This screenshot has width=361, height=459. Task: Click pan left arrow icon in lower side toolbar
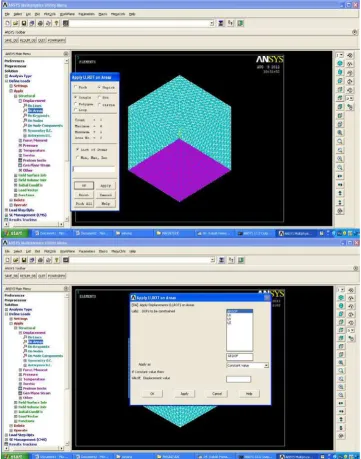click(x=341, y=403)
